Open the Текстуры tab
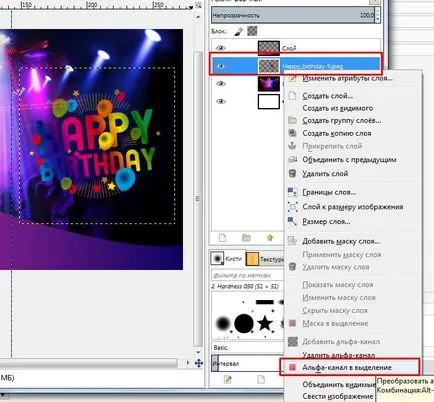The image size is (434, 402). pos(265,259)
